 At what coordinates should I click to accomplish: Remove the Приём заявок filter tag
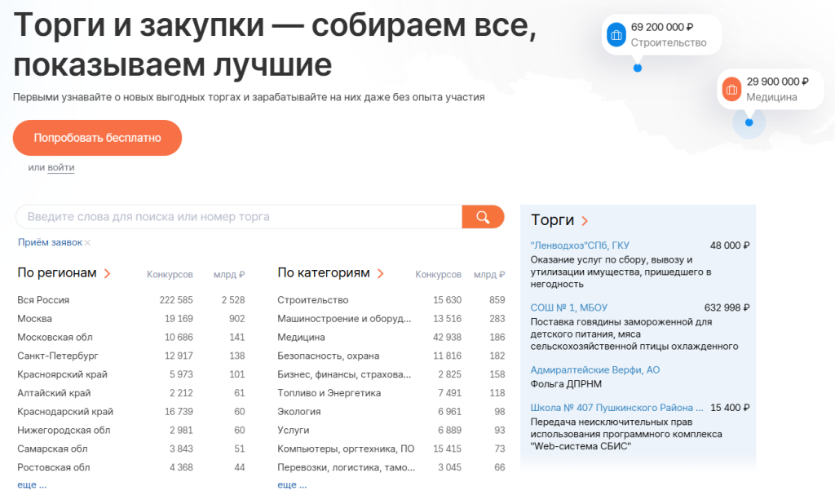tap(87, 242)
